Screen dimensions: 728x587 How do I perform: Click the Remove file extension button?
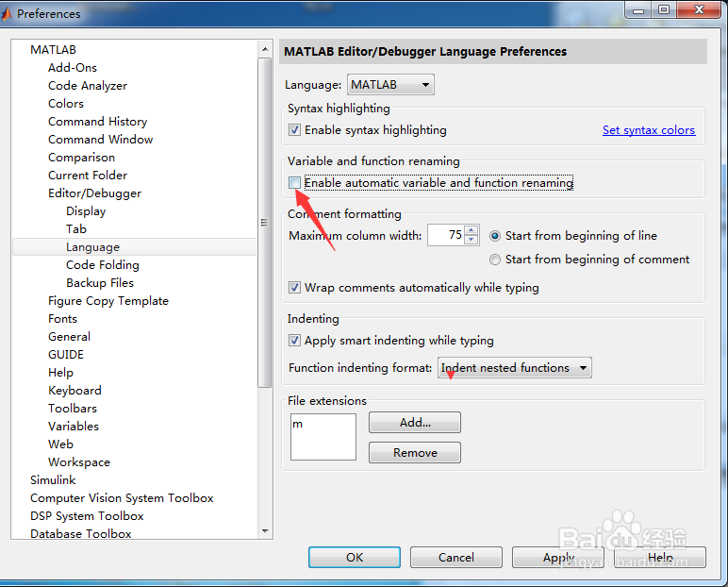pos(415,453)
